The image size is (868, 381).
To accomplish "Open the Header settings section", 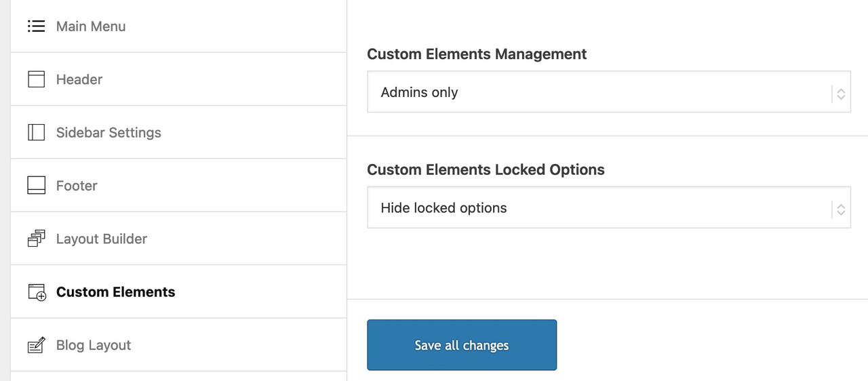I will (178, 79).
